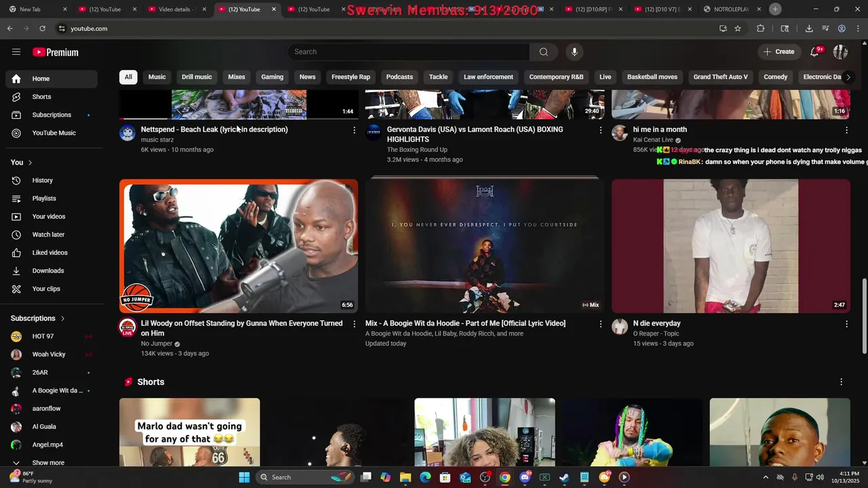The height and width of the screenshot is (488, 868).
Task: Open the Woah Vicky subscription channel
Action: pyautogui.click(x=52, y=354)
